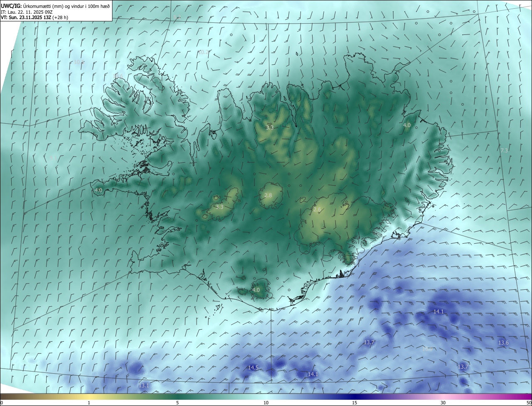Click the 4.0 label on Mýrdalsjökull glacier
The image size is (532, 406).
pos(256,290)
